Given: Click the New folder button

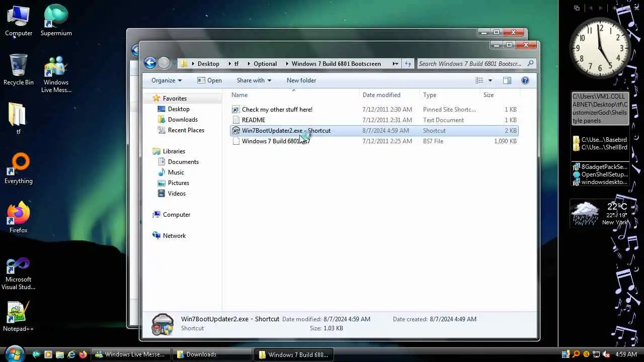Looking at the screenshot, I should coord(301,80).
